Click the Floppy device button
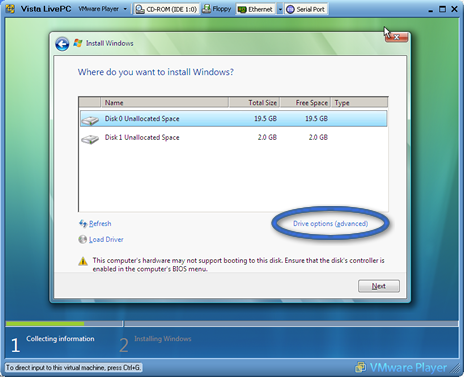Viewport: 464px width, 377px height. point(217,9)
